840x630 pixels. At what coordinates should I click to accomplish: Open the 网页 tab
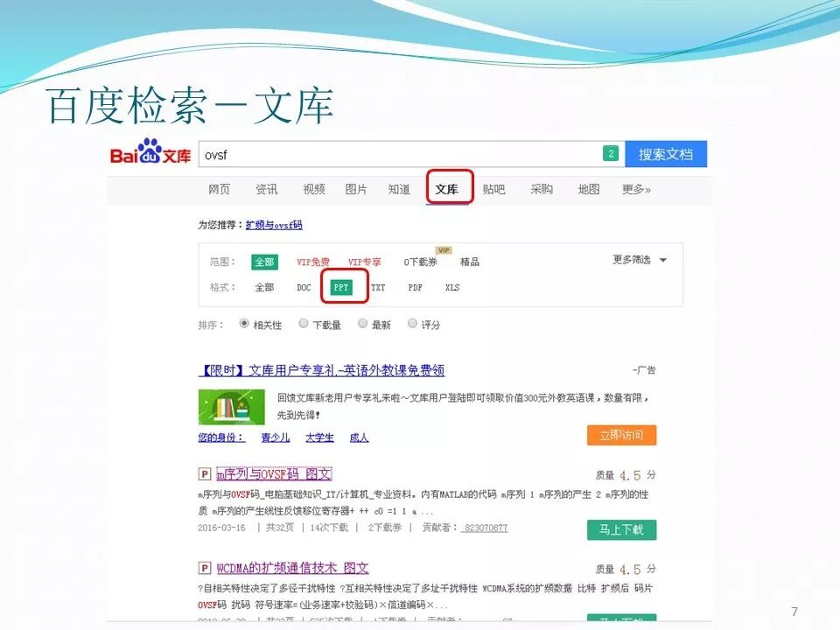[219, 189]
